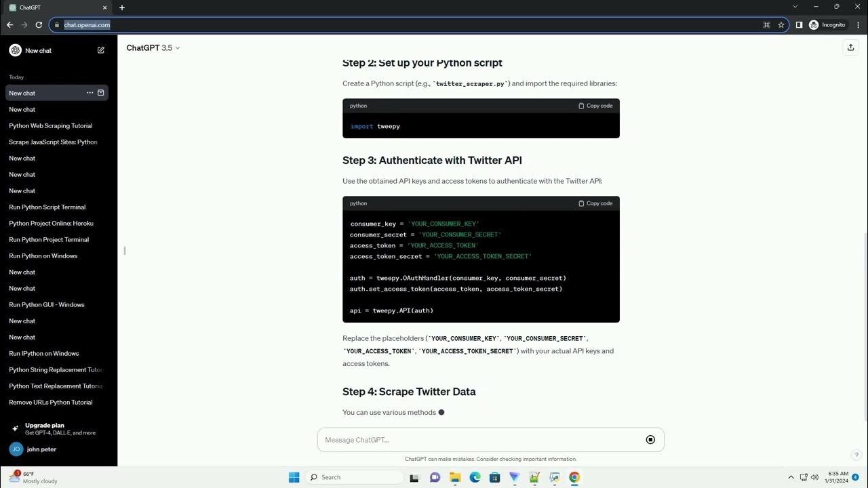The width and height of the screenshot is (868, 488).
Task: Share this conversation via the upload icon
Action: click(x=850, y=47)
